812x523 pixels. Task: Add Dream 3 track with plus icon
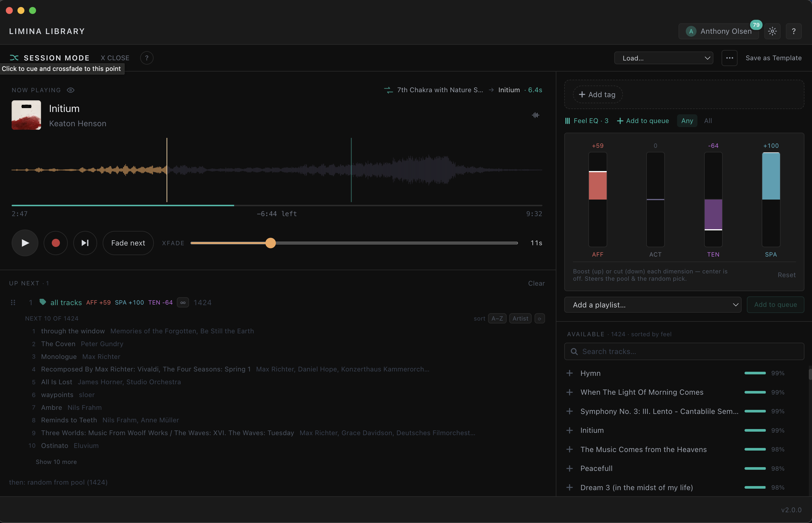point(570,487)
